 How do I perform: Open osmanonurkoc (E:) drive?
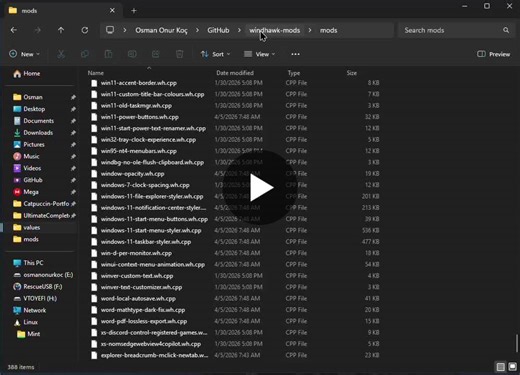[x=43, y=275]
